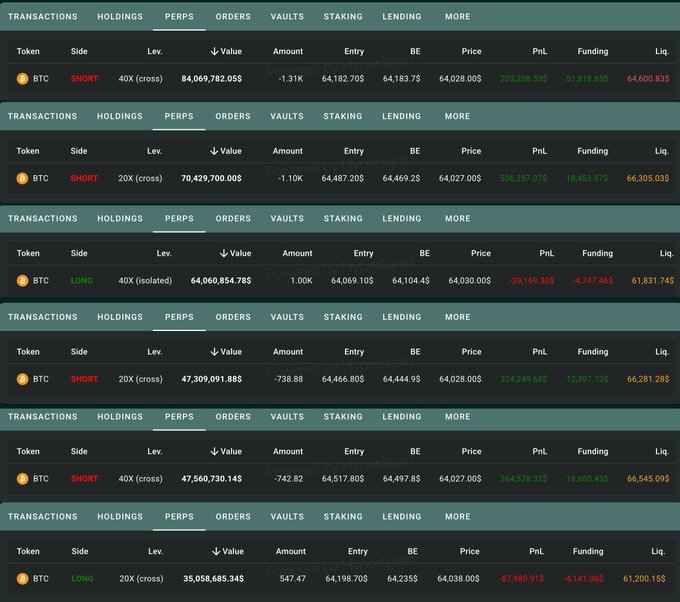Click the entry price 64,487.20$
This screenshot has height=602, width=680.
(x=342, y=178)
